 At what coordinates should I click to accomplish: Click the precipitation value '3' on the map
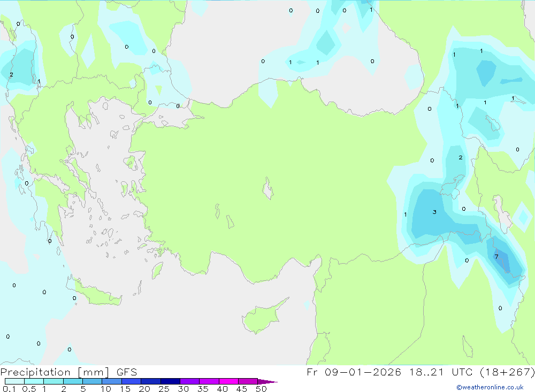click(x=434, y=212)
